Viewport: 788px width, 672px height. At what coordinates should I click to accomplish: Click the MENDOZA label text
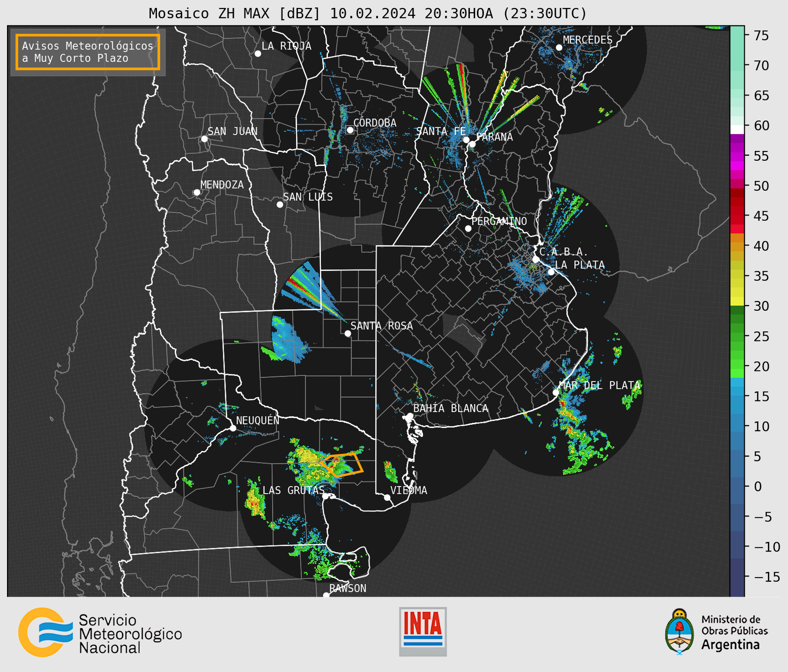coord(222,185)
